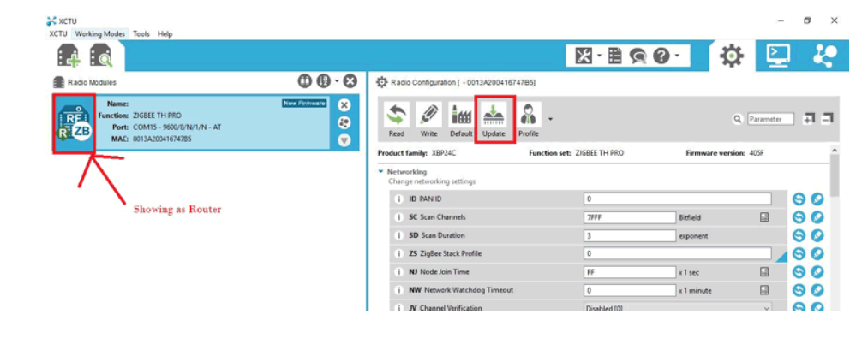Edit the ZigBee Stack Profile field
Image resolution: width=868 pixels, height=338 pixels.
click(677, 254)
